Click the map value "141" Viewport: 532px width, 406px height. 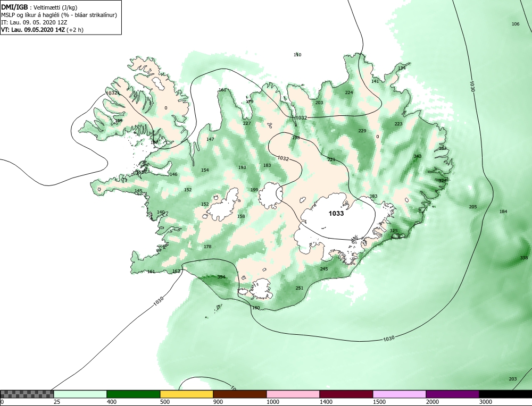pos(375,81)
